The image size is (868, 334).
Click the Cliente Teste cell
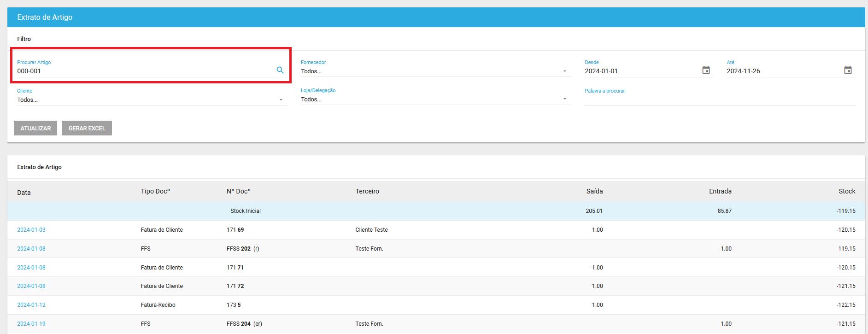pos(371,230)
